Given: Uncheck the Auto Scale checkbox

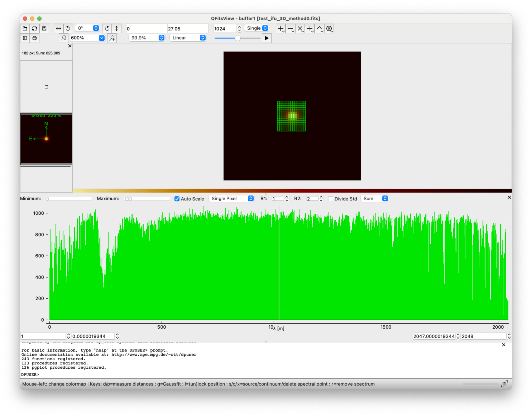Looking at the screenshot, I should coord(177,199).
